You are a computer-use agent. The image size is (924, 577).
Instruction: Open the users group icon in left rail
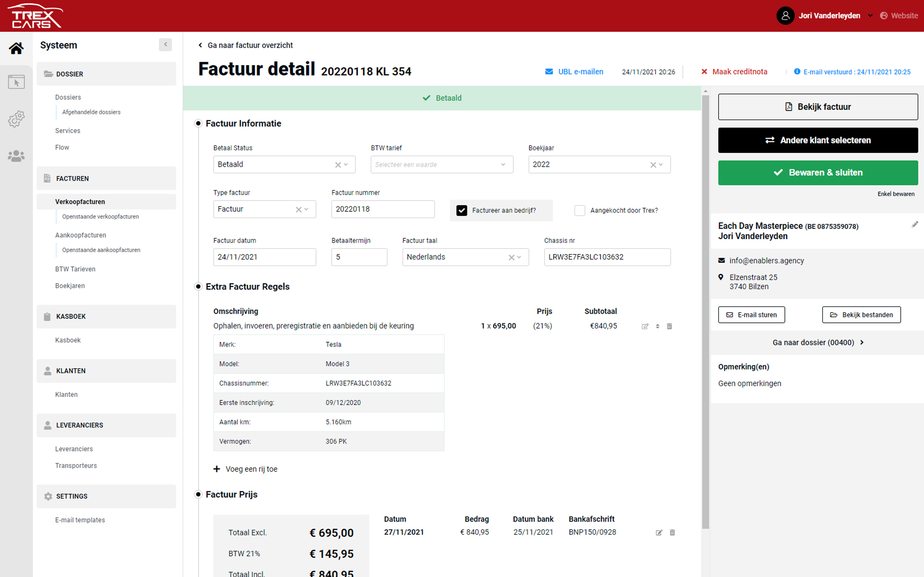pyautogui.click(x=16, y=156)
